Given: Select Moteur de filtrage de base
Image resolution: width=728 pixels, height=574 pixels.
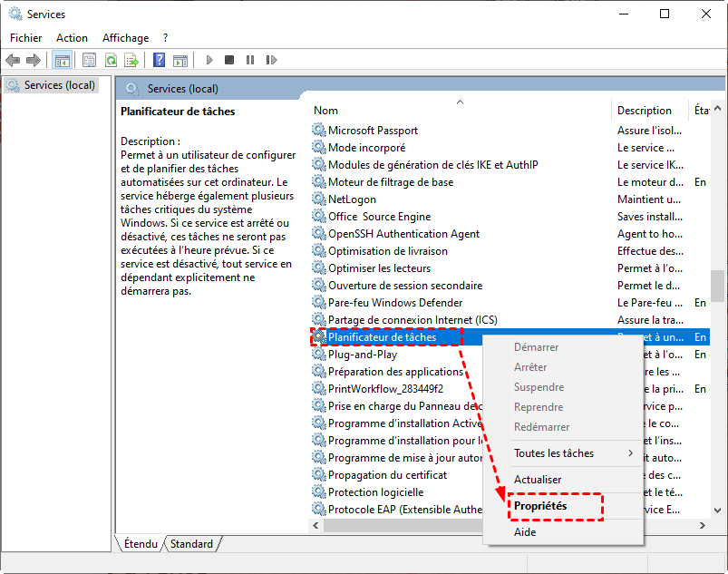Looking at the screenshot, I should click(391, 182).
